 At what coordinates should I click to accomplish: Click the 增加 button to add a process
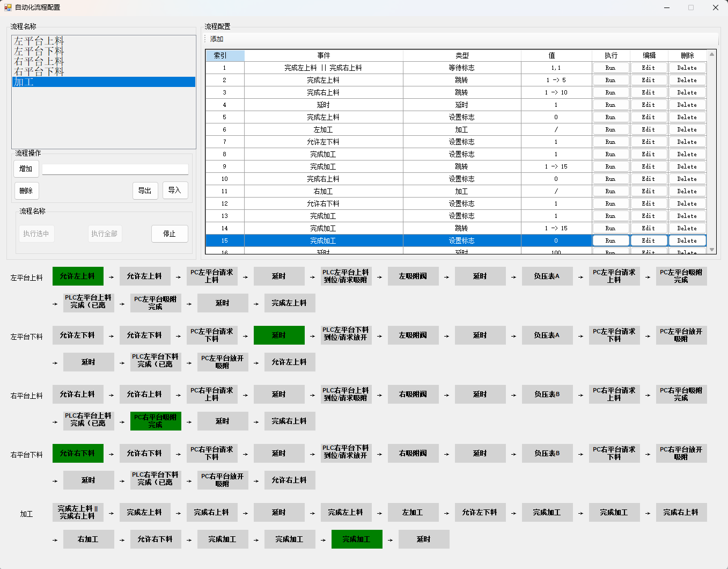pos(26,168)
